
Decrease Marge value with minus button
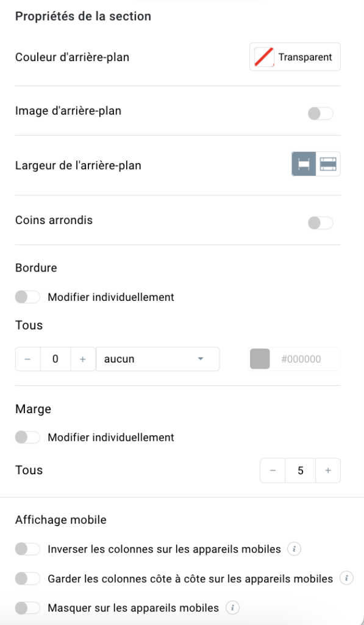(x=273, y=471)
